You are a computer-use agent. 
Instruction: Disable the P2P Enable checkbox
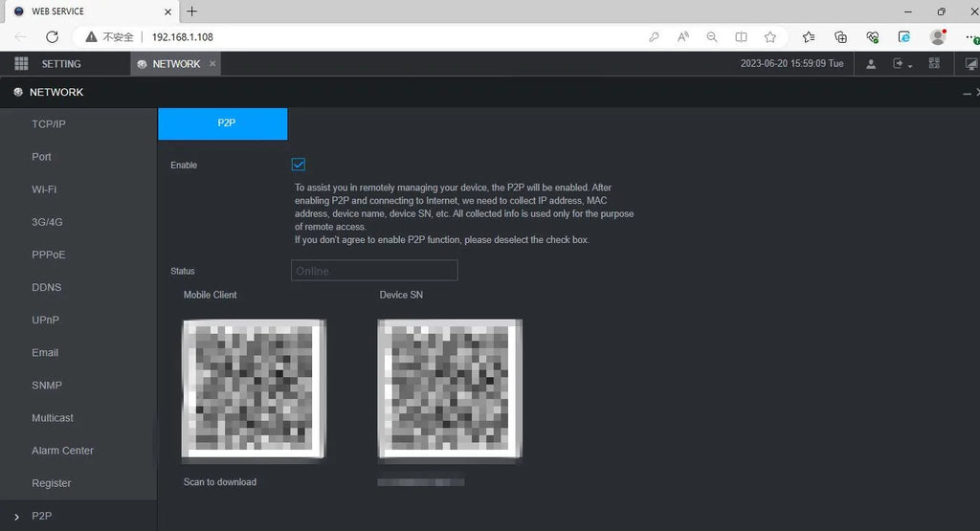[299, 165]
